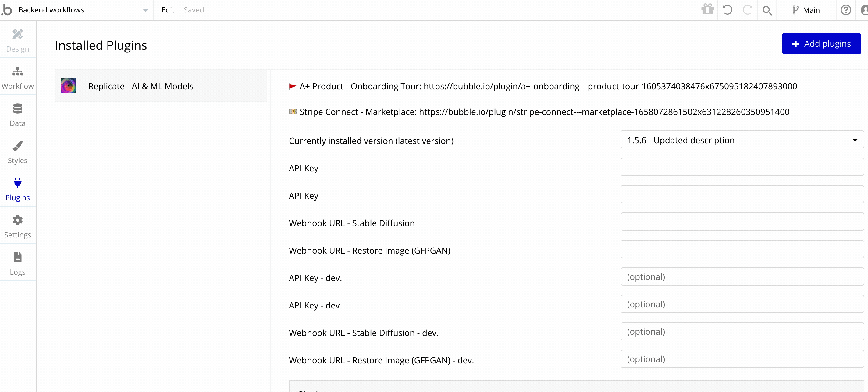
Task: Click the Add plugins button
Action: point(821,44)
